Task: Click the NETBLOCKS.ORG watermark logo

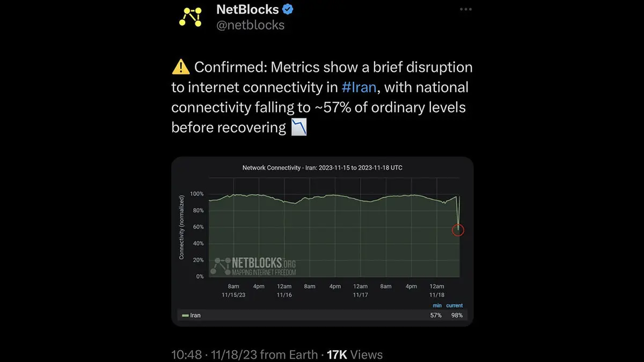Action: [x=255, y=266]
